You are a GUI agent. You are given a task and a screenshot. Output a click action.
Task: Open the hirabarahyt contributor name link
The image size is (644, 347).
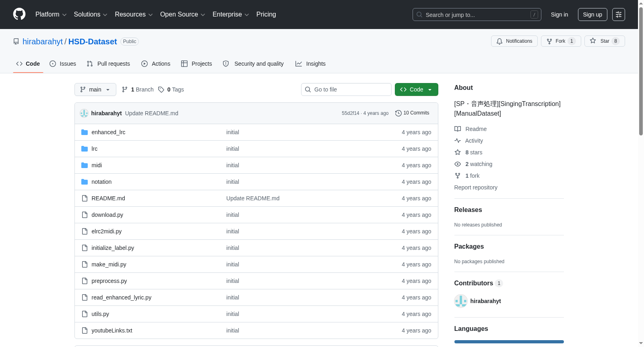pyautogui.click(x=486, y=301)
